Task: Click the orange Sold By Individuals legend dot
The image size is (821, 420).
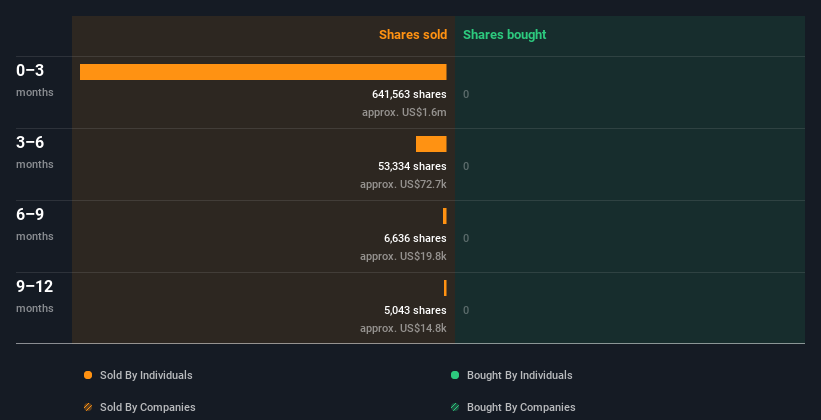Action: point(88,375)
